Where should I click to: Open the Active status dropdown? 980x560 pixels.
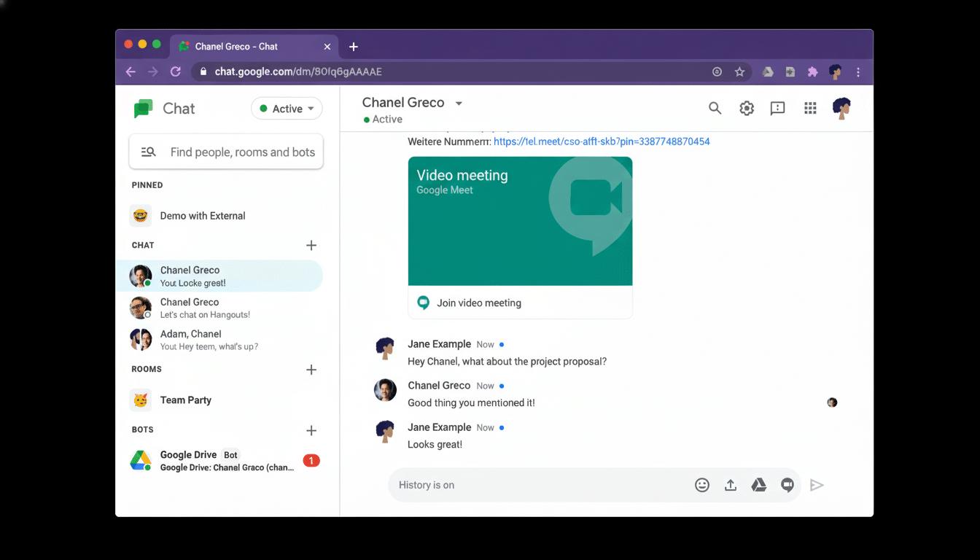[x=287, y=108]
